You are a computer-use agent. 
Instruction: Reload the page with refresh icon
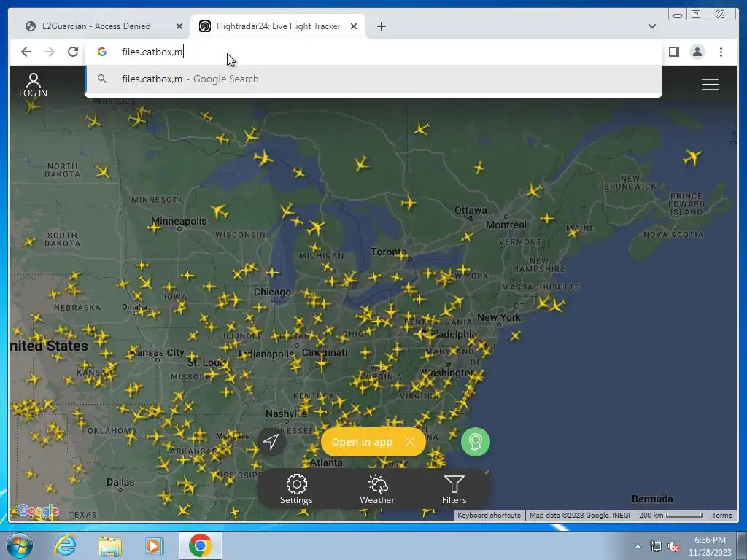72,52
